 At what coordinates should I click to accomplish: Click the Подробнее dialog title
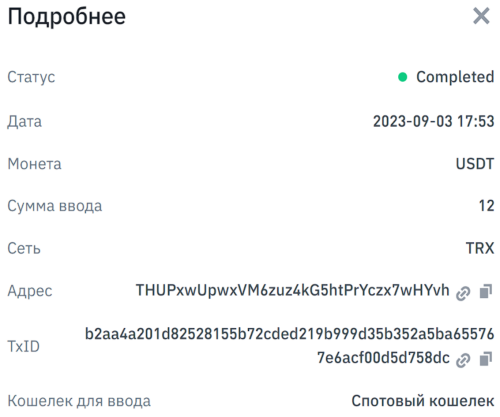pos(67,17)
